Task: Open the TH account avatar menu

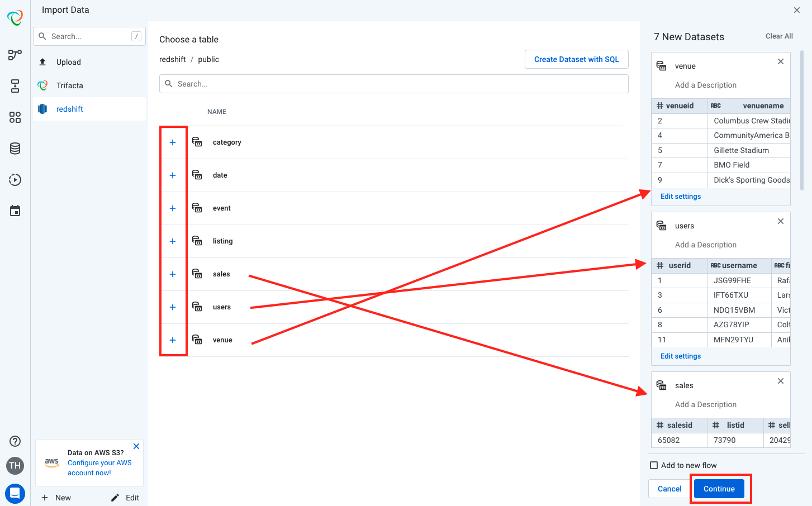Action: pos(15,465)
